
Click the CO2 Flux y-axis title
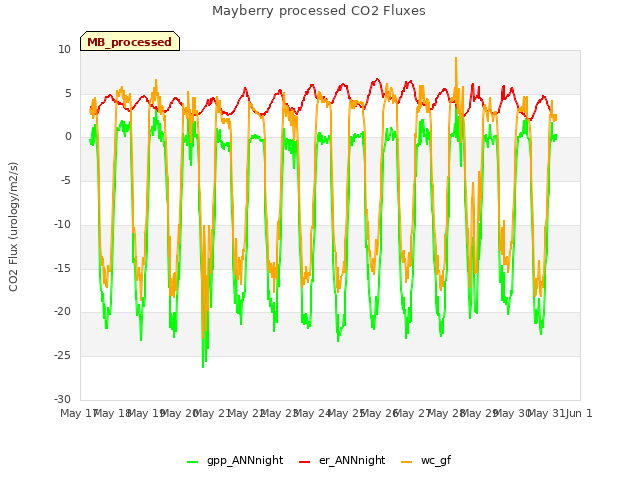coord(13,227)
